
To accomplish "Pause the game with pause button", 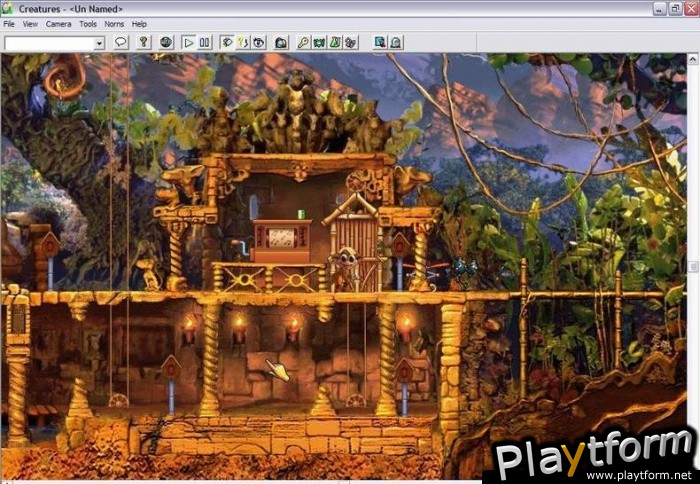I will tap(204, 42).
